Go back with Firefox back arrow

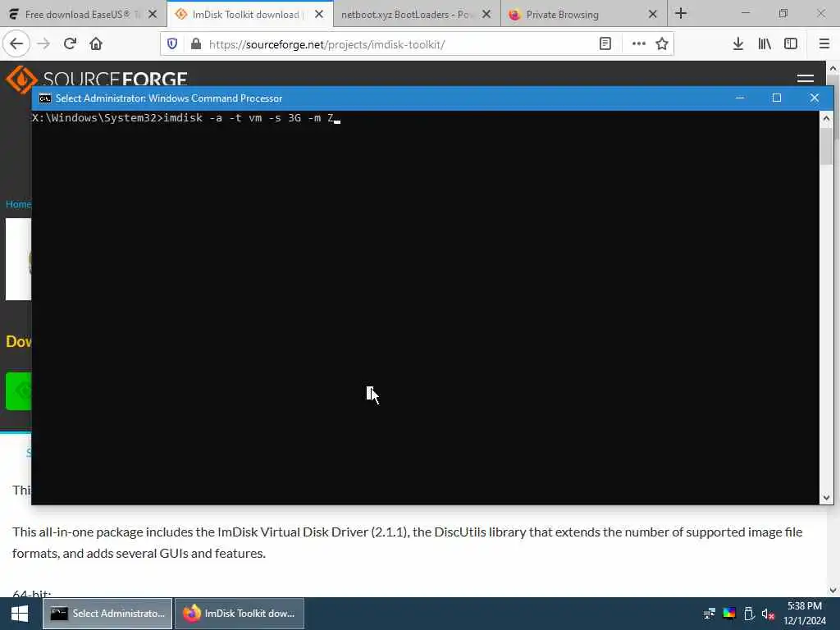click(16, 44)
